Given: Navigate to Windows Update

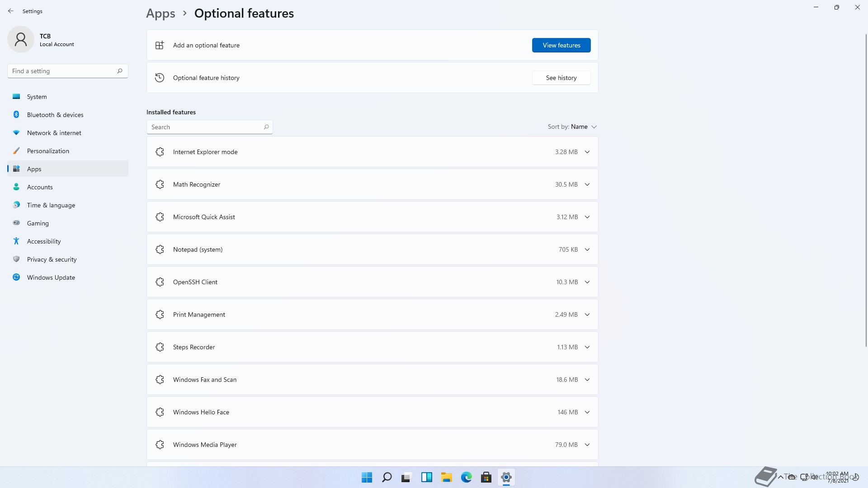Looking at the screenshot, I should coord(68,277).
